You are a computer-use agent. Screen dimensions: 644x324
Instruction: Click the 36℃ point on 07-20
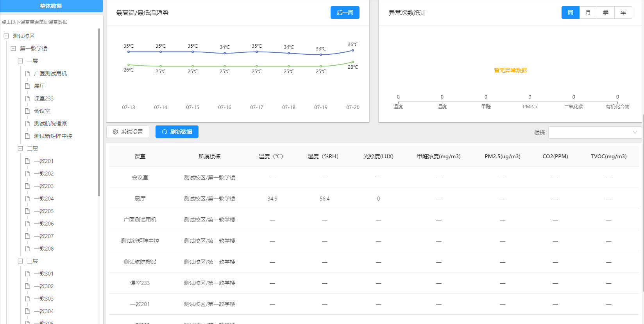pyautogui.click(x=353, y=50)
